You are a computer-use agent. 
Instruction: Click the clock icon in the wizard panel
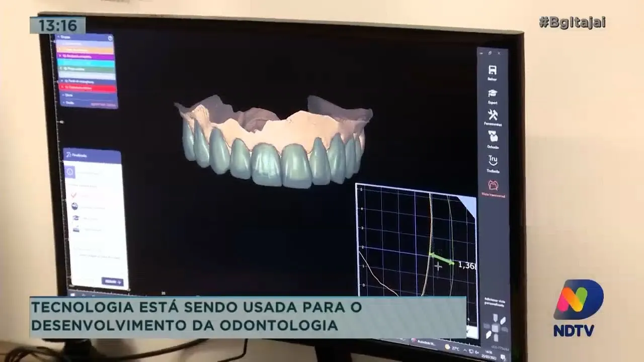[x=70, y=172]
